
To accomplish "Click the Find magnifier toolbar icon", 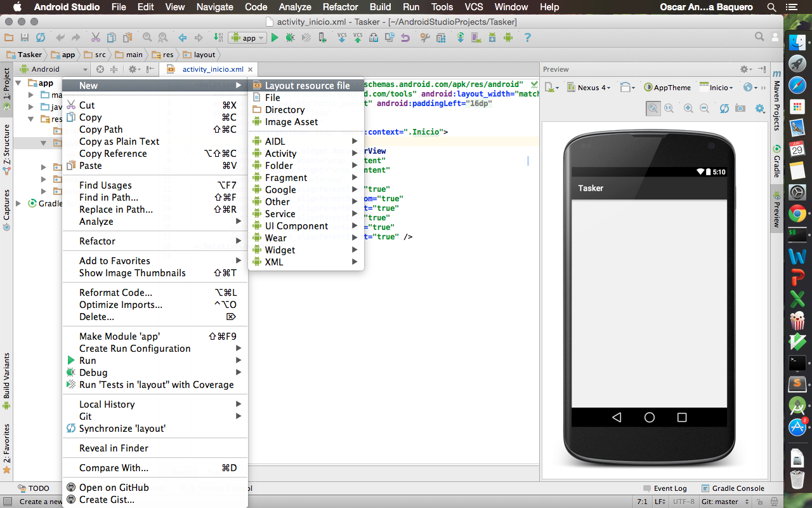I will pos(147,38).
